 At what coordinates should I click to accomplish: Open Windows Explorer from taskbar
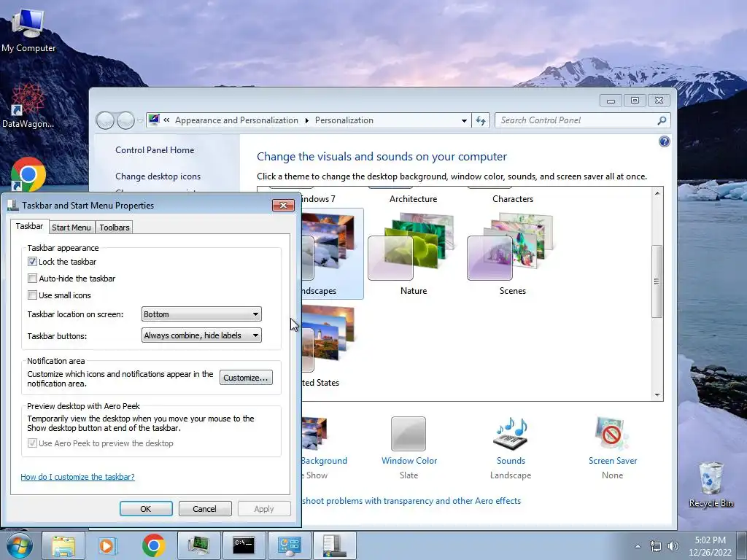pos(63,545)
